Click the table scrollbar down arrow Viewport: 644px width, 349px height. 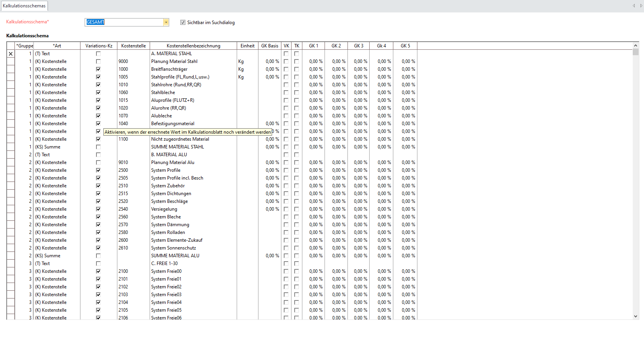point(635,316)
